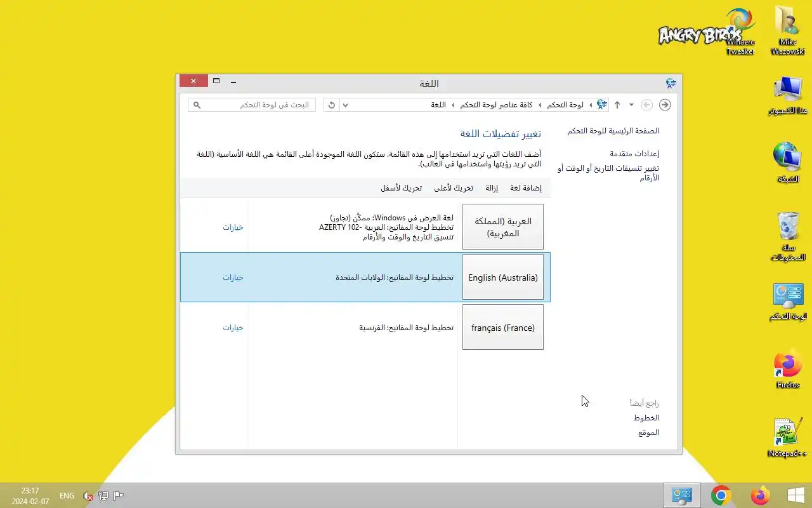Select the Control Panel taskbar button
Image resolution: width=812 pixels, height=508 pixels.
click(682, 495)
